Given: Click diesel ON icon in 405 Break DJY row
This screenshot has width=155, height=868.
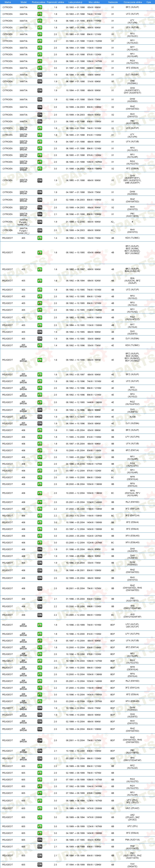Looking at the screenshot, I should (x=40, y=424).
